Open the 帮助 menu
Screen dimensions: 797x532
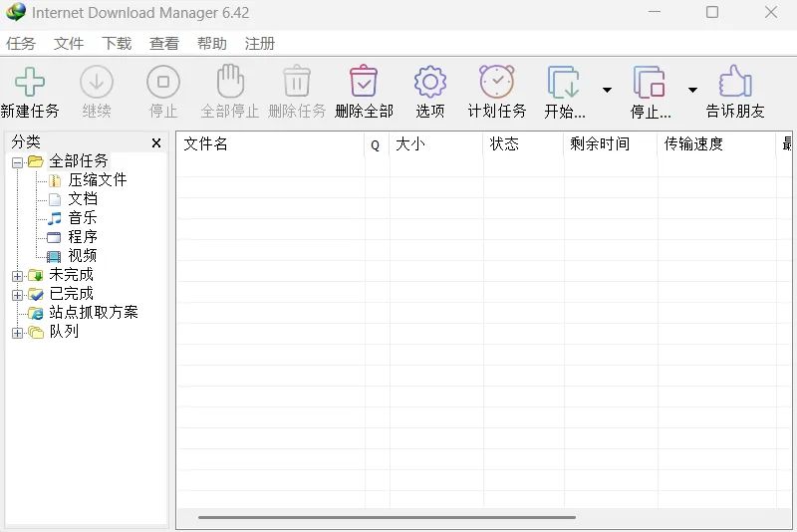click(x=212, y=43)
